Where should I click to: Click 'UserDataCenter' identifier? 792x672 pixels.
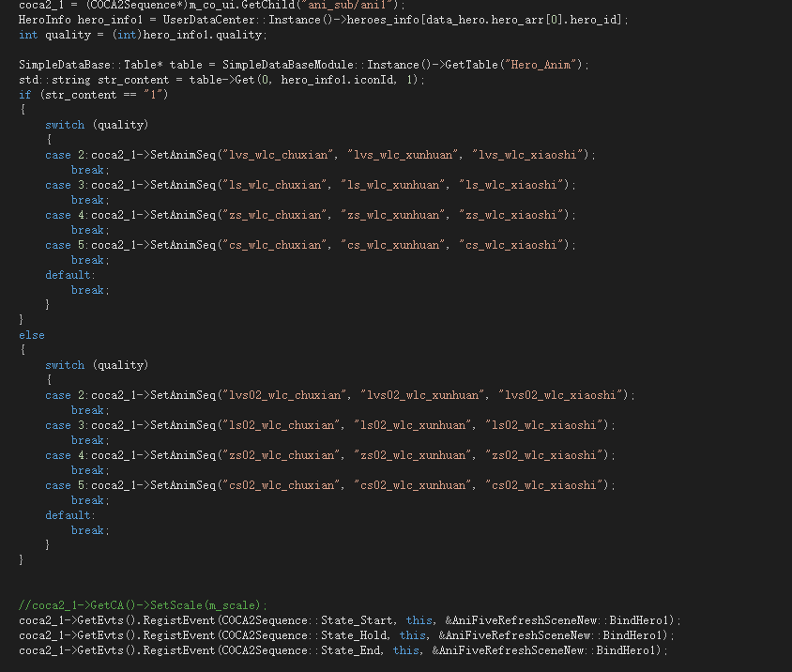click(x=209, y=20)
